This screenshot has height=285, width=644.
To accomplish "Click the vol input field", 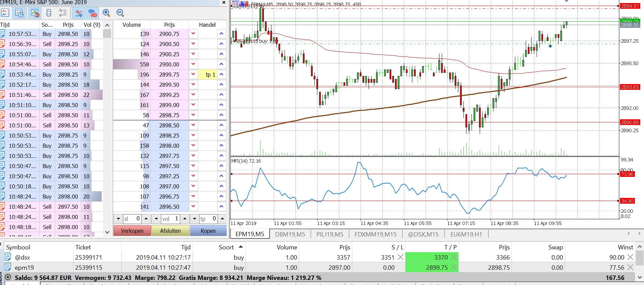I will 170,219.
